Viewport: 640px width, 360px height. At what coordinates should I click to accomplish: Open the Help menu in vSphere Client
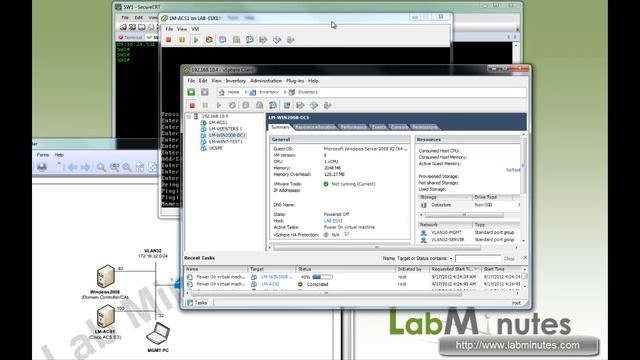(313, 81)
